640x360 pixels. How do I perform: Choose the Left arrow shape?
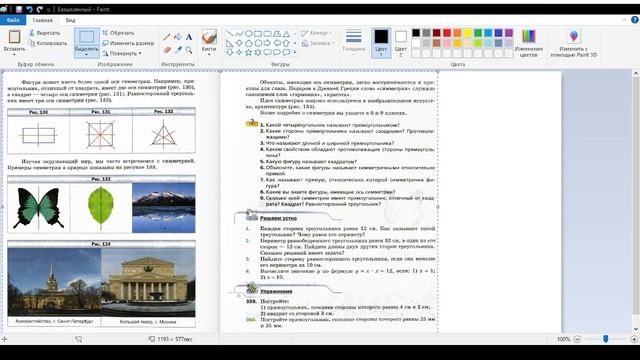pyautogui.click(x=277, y=43)
